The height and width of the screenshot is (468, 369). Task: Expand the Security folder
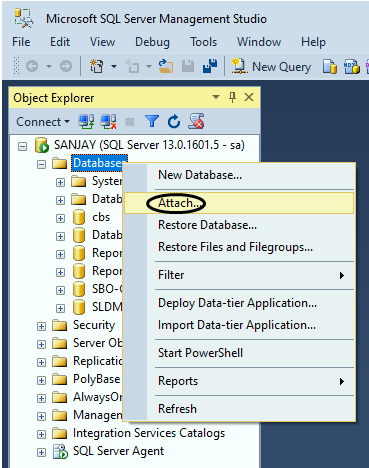tap(41, 326)
